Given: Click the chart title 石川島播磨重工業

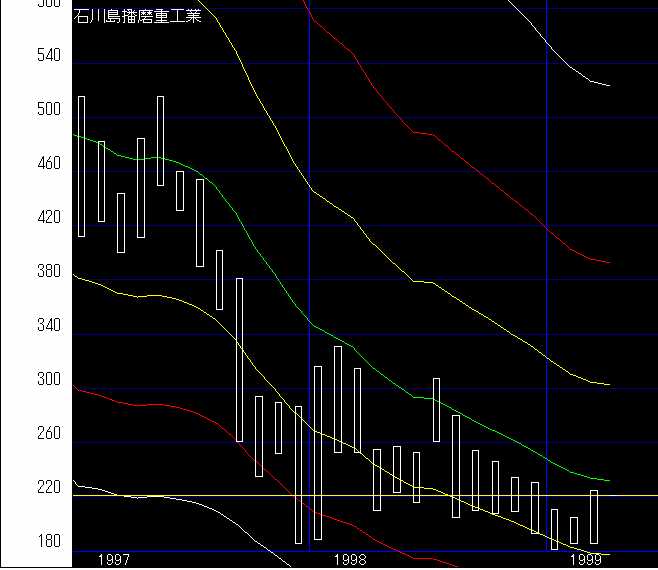Looking at the screenshot, I should (138, 15).
